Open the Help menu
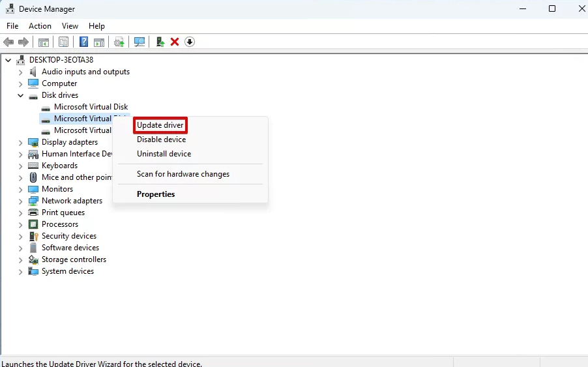 pos(96,26)
